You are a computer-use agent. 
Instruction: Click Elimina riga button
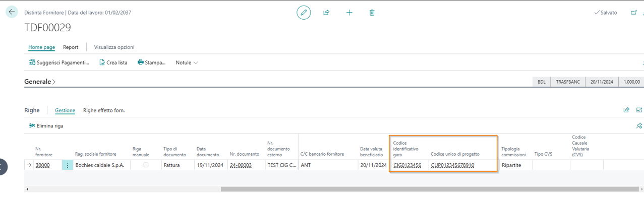pyautogui.click(x=46, y=126)
